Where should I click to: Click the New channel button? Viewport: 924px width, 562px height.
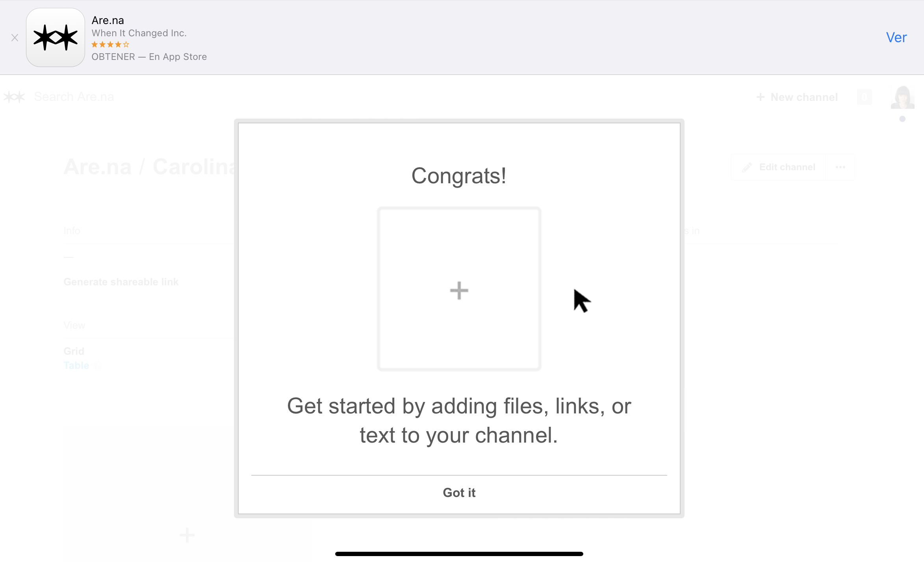tap(797, 97)
